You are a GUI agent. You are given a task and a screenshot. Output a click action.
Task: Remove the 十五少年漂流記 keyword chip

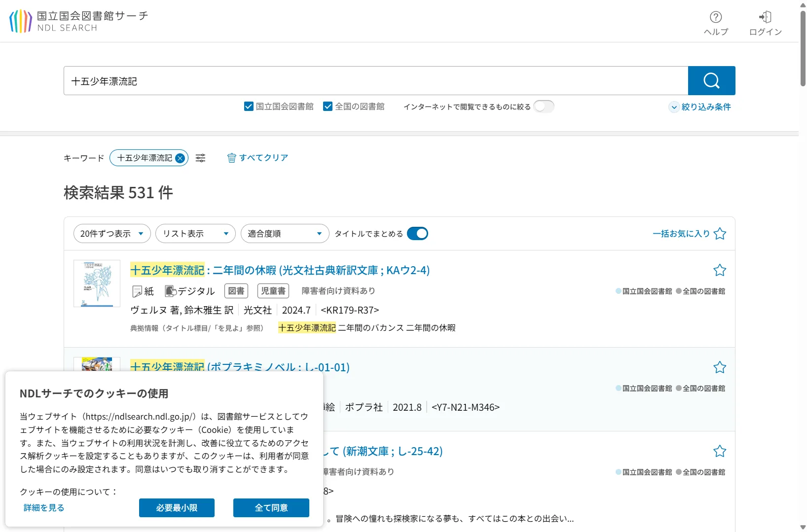tap(180, 158)
